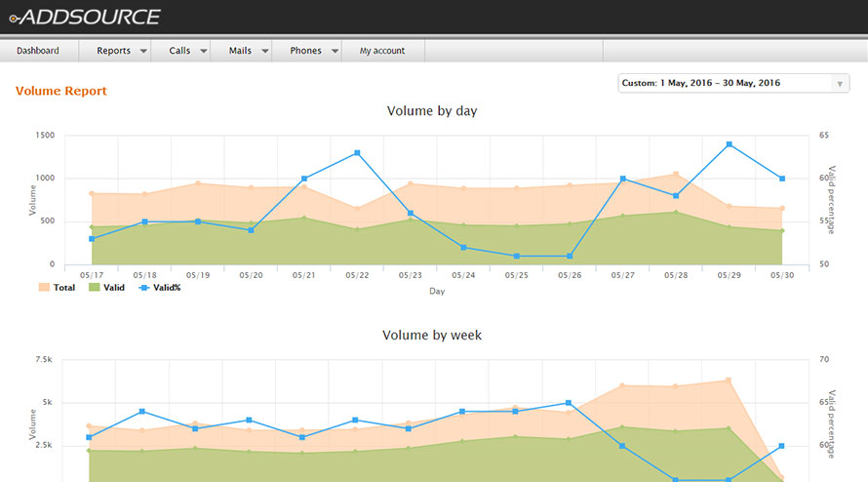Open the Dashboard tab
This screenshot has height=482, width=868.
click(38, 51)
